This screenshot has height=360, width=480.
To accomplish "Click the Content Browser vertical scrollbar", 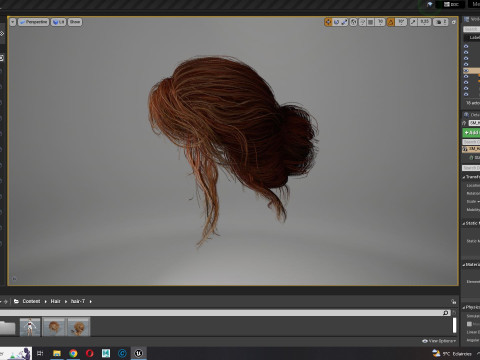I will coord(454,325).
